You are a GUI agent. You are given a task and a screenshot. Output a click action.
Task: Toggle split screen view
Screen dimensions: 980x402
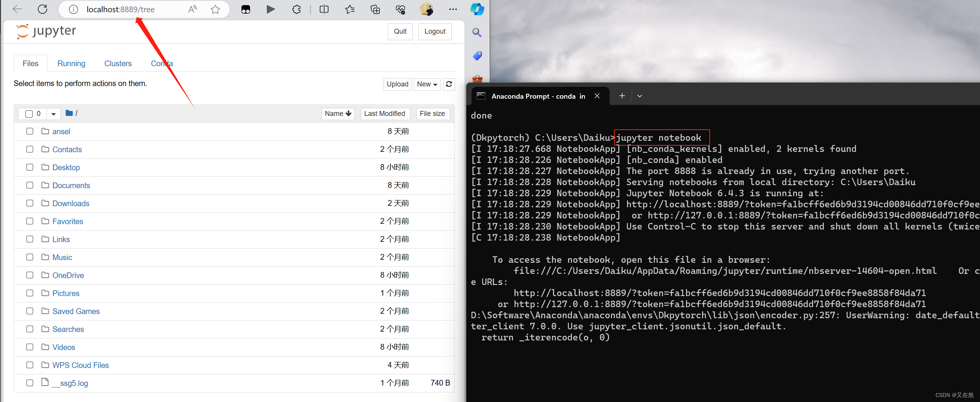click(324, 10)
